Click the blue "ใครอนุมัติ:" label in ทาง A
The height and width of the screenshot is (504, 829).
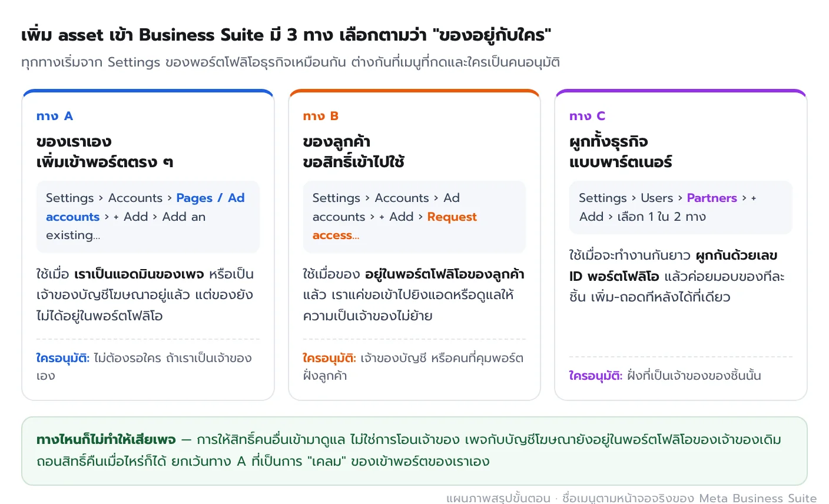click(x=62, y=358)
